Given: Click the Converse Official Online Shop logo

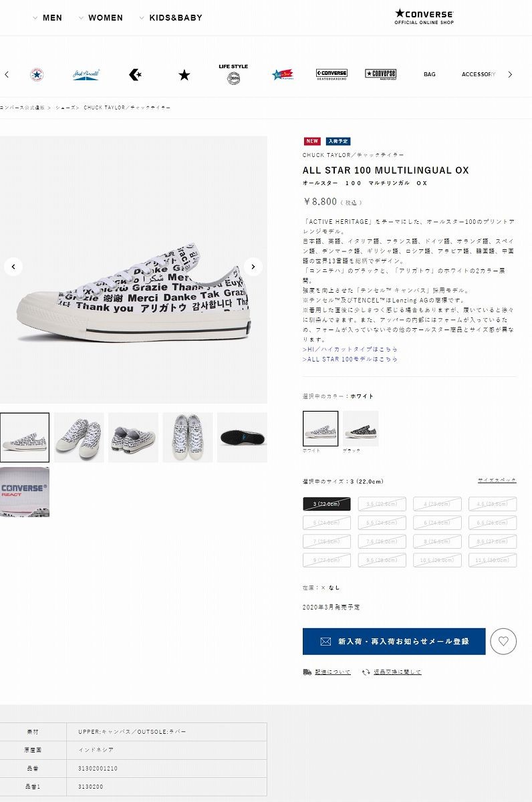Looking at the screenshot, I should coord(424,17).
